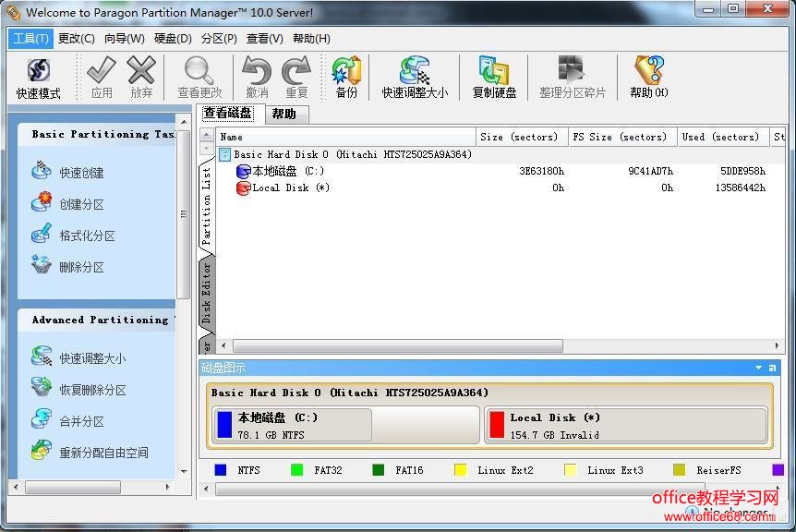Open the 分区(P) menu
Screen dimensions: 796x532
click(x=219, y=39)
